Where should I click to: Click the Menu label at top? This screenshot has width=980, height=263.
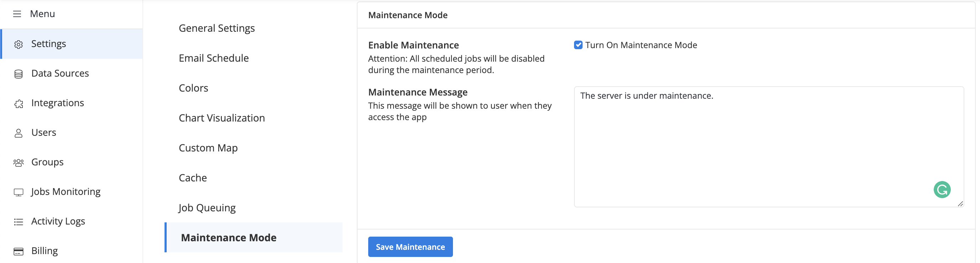pos(42,14)
